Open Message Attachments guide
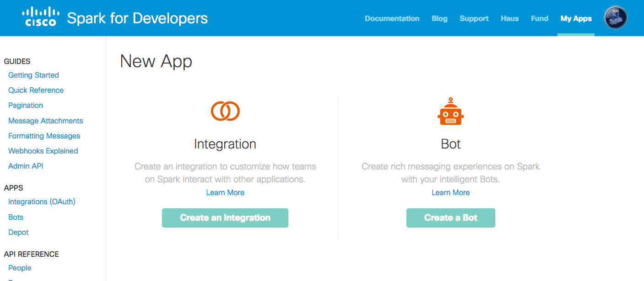The height and width of the screenshot is (281, 644). point(46,121)
